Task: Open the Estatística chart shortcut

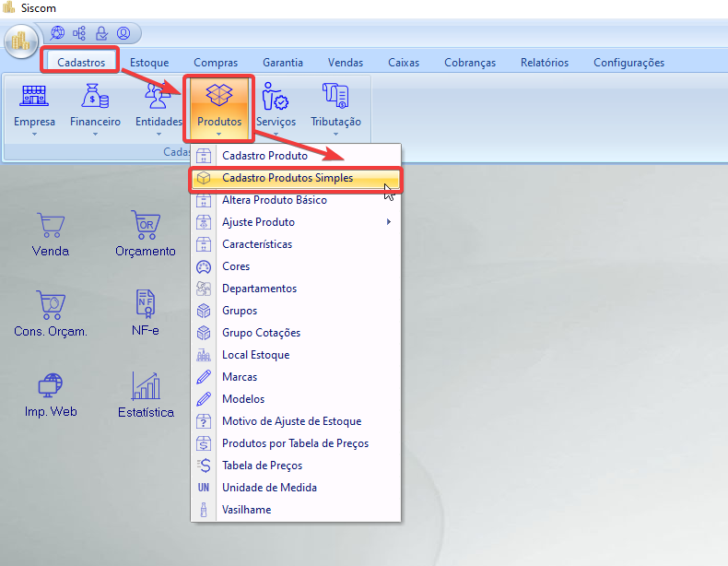Action: pos(146,394)
